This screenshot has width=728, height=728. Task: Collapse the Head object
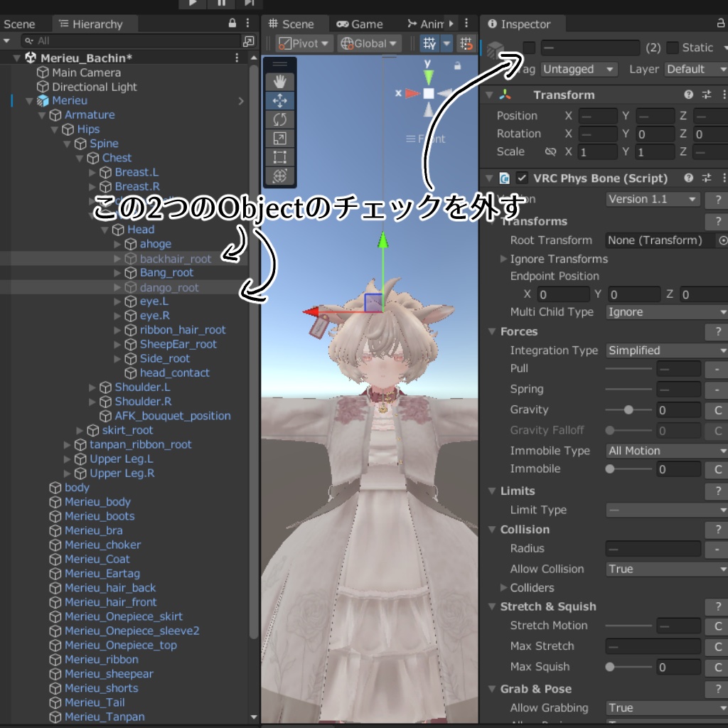pyautogui.click(x=105, y=230)
